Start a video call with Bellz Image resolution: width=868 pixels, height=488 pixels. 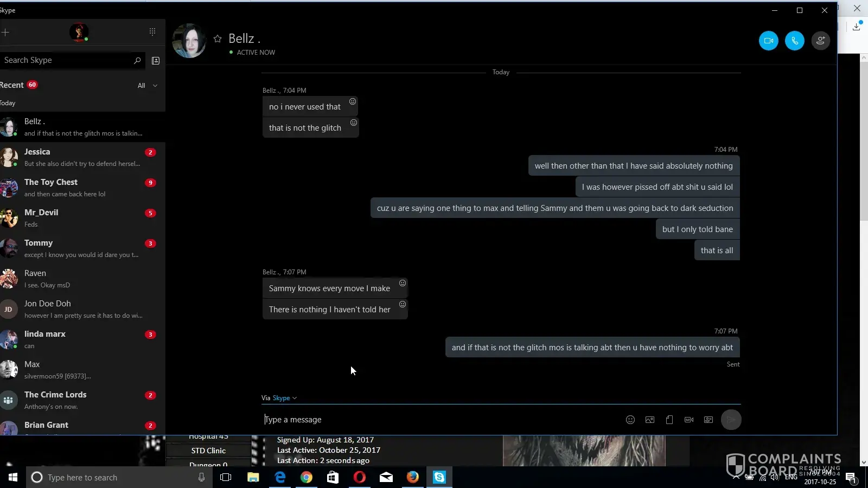coord(768,41)
